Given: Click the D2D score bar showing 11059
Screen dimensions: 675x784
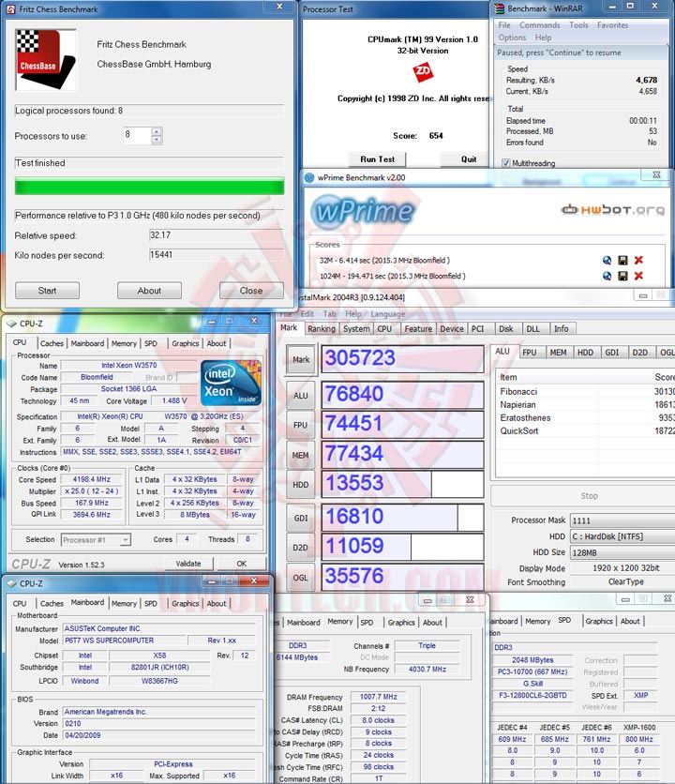Looking at the screenshot, I should click(402, 547).
